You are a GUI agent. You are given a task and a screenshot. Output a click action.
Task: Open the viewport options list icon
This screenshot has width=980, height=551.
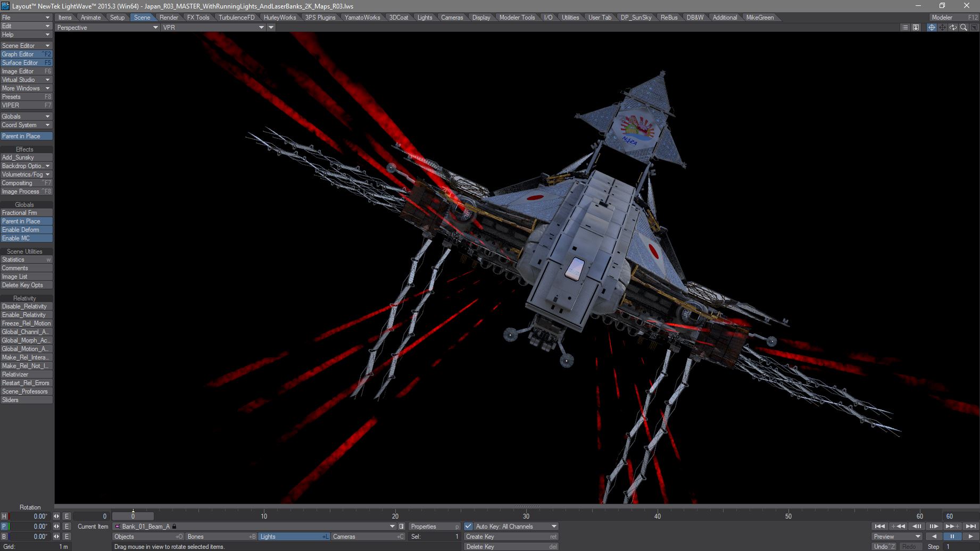(x=905, y=28)
